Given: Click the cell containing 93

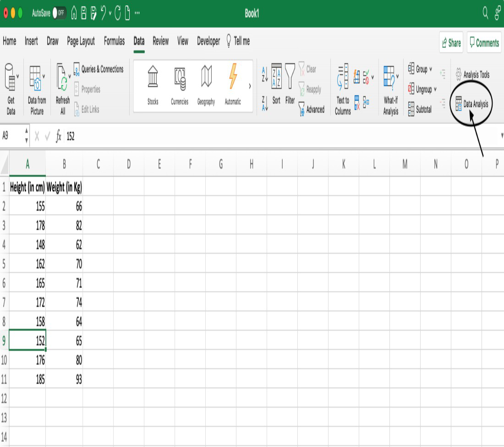Looking at the screenshot, I should (x=64, y=379).
